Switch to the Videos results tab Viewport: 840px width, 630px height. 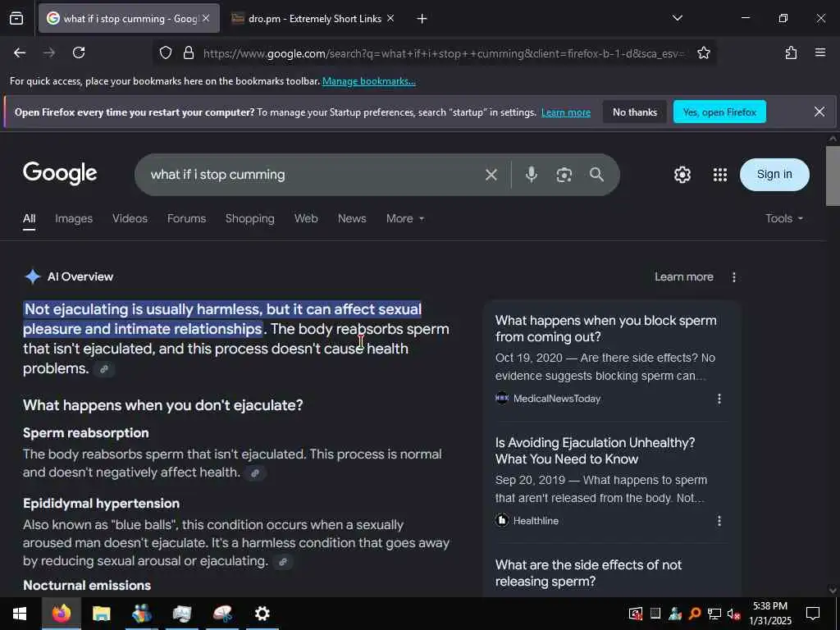coord(130,218)
